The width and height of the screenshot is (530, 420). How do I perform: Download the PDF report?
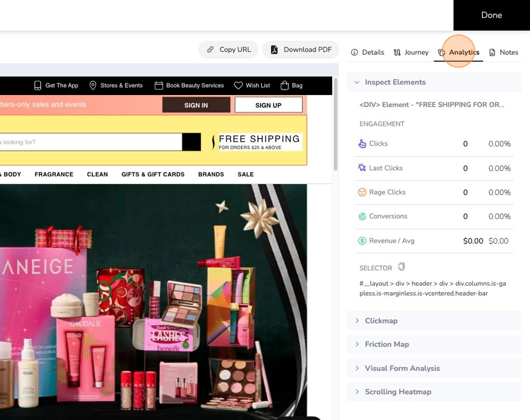(x=301, y=50)
